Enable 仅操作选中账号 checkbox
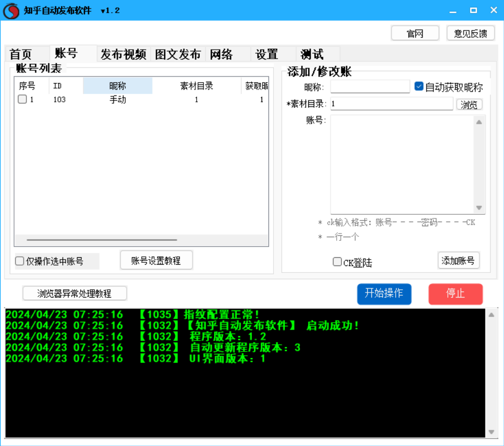The width and height of the screenshot is (504, 446). click(x=20, y=261)
